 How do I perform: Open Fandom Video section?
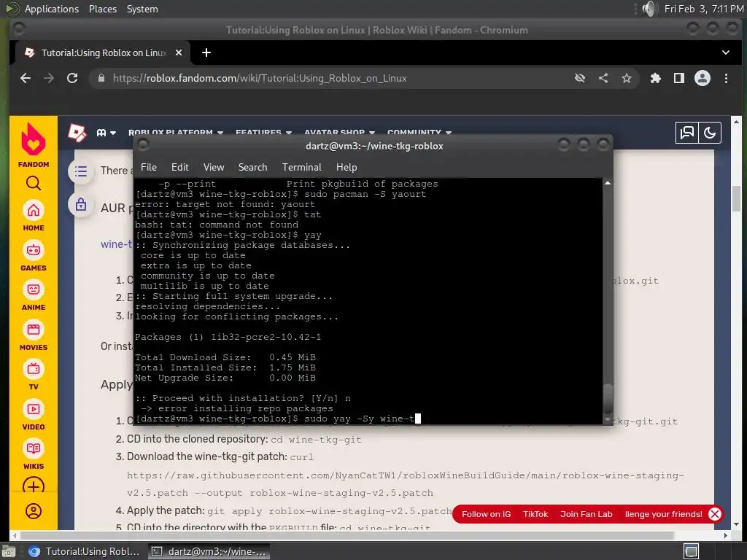[x=34, y=415]
